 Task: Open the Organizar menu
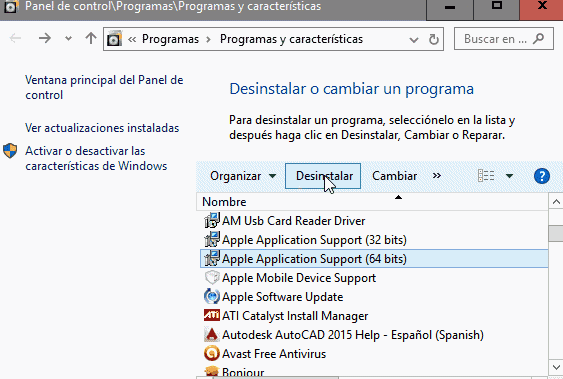click(x=243, y=176)
